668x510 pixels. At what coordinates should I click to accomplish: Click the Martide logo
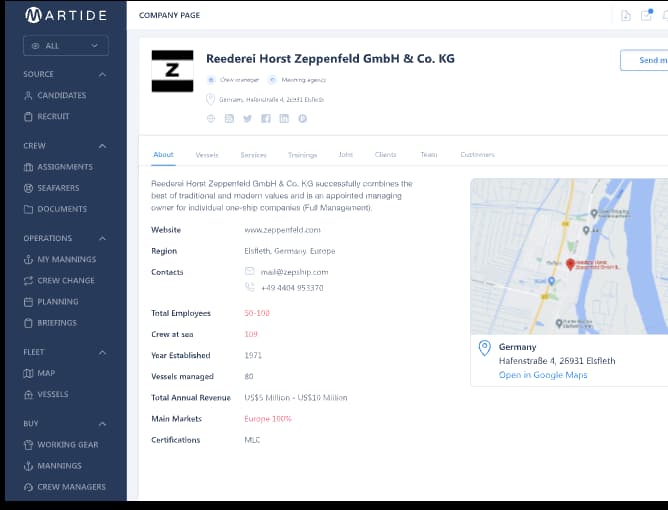coord(66,15)
